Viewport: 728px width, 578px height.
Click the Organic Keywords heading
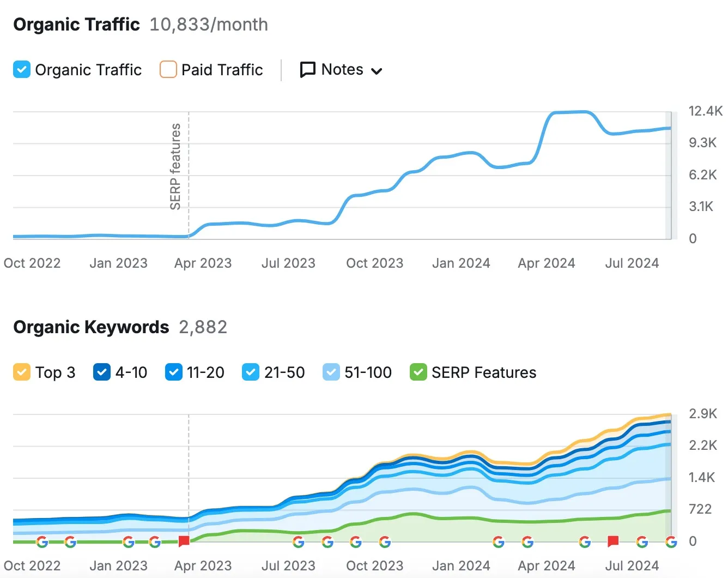click(91, 327)
